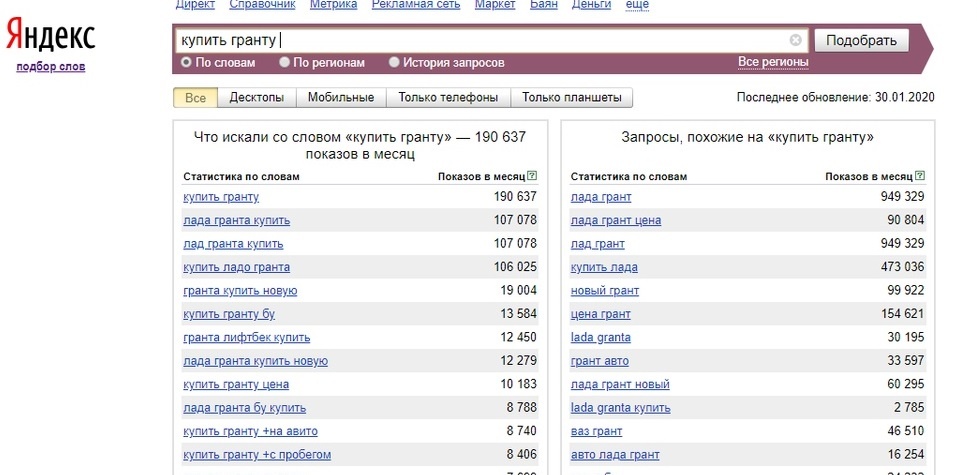Open the 'лада гранта бу купить' link
Image resolution: width=977 pixels, height=475 pixels.
244,408
